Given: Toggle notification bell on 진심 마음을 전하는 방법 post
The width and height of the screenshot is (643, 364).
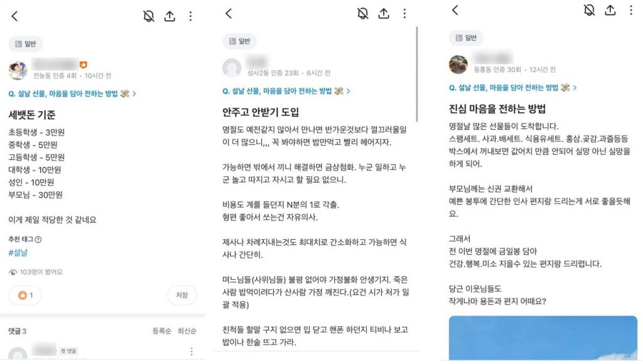Looking at the screenshot, I should click(589, 10).
